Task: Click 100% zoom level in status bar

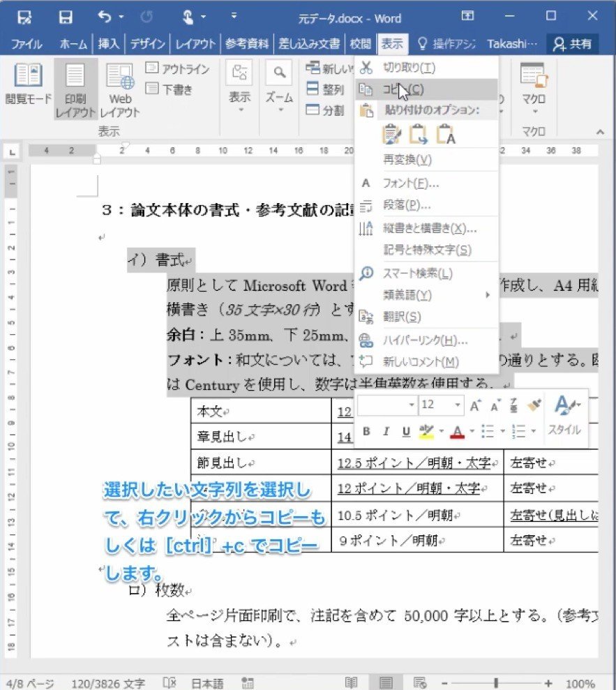Action: click(x=580, y=684)
